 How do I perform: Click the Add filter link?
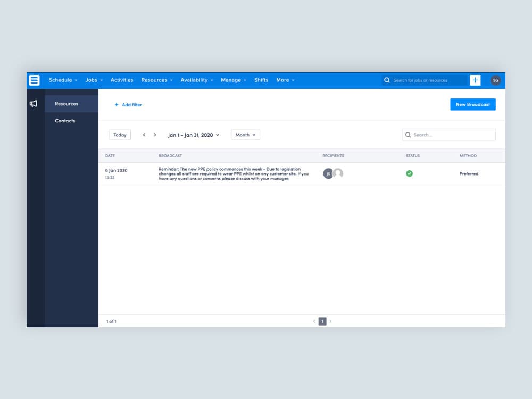128,105
